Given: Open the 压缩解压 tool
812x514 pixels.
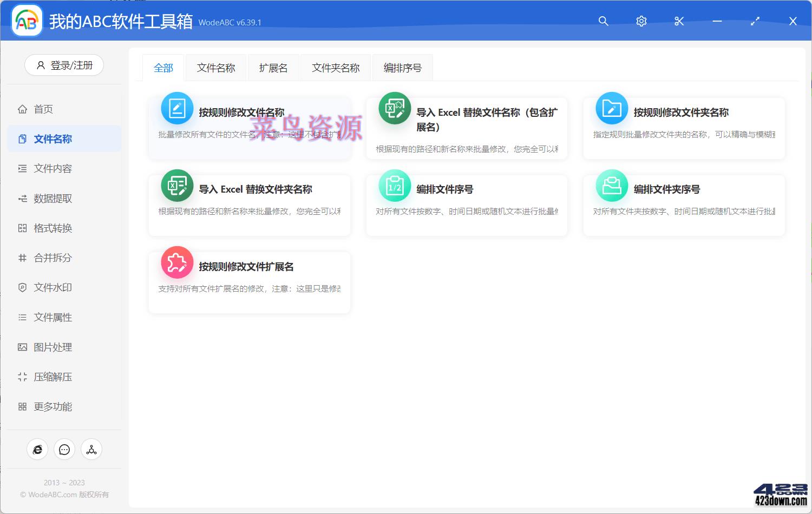Looking at the screenshot, I should tap(53, 377).
